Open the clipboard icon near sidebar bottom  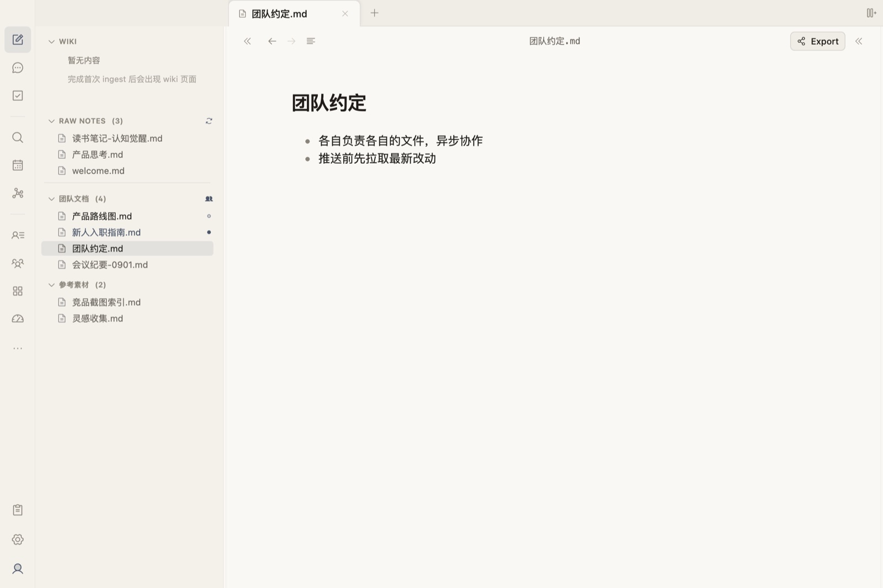[18, 510]
